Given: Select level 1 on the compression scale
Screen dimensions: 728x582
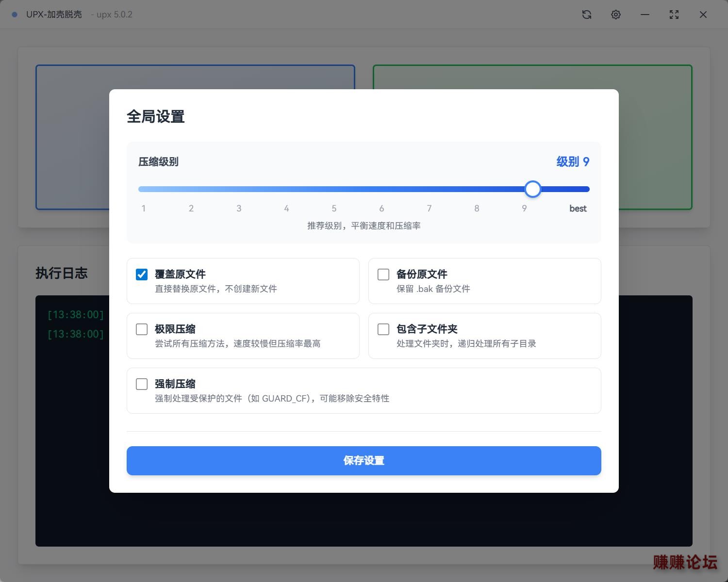Looking at the screenshot, I should click(x=144, y=209).
